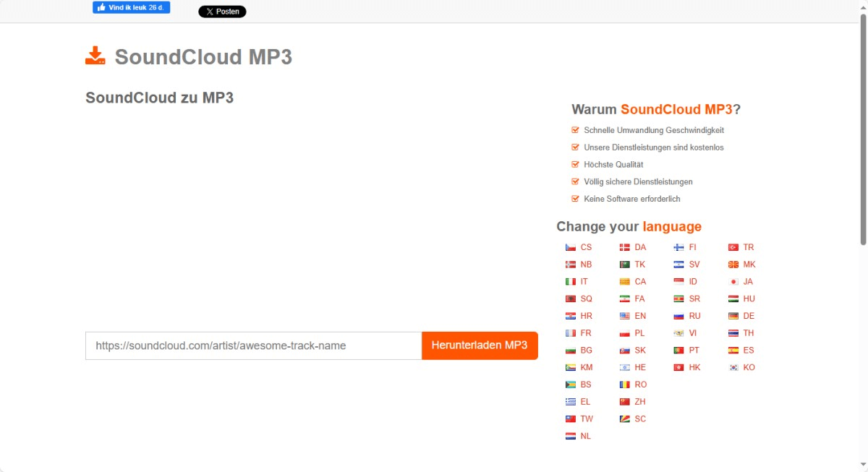Click the Italian flag icon beside IT
This screenshot has height=472, width=868.
[570, 282]
